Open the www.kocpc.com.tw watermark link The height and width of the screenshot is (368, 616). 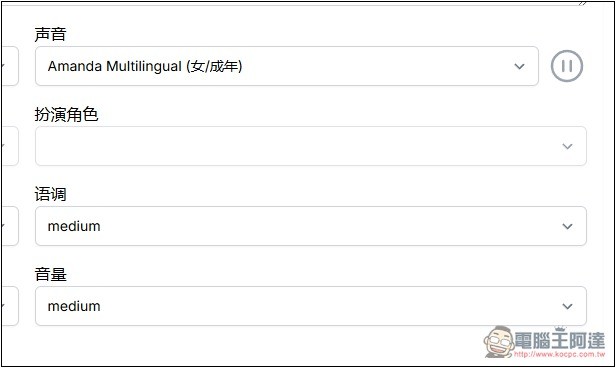tap(560, 354)
